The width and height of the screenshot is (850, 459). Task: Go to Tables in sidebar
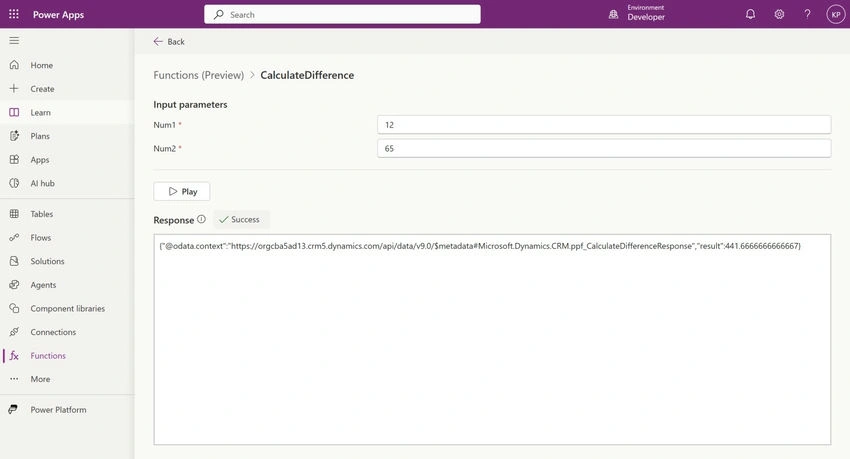point(67,214)
